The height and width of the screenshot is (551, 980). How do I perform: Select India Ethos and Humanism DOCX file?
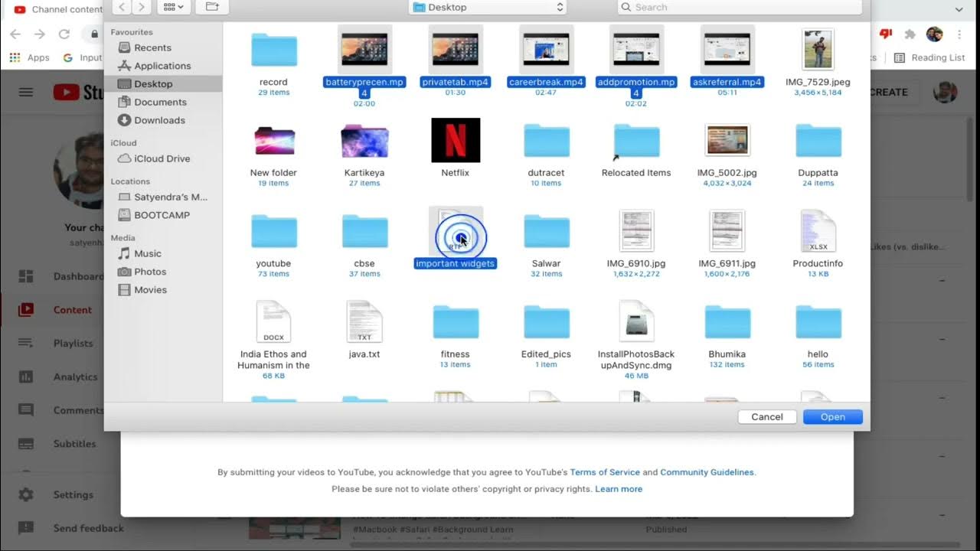tap(273, 321)
